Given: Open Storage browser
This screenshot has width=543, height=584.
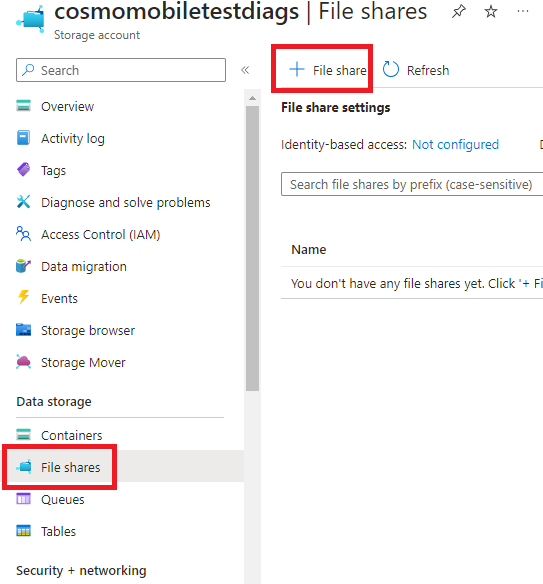Looking at the screenshot, I should click(88, 331).
